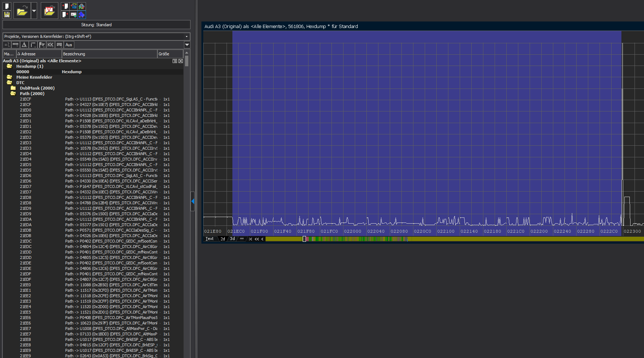Select the Path -> 11088 (0x2B50) row
The width and height of the screenshot is (644, 358).
coord(93,285)
